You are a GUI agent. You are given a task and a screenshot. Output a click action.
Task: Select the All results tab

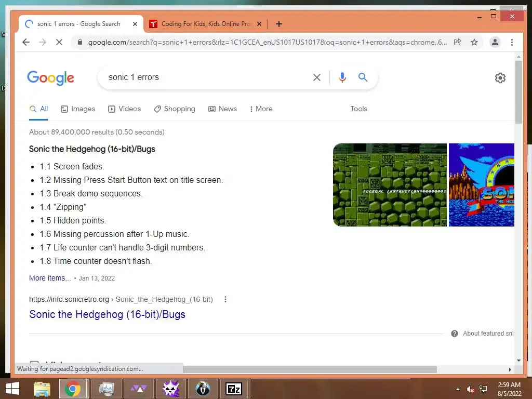click(x=38, y=109)
